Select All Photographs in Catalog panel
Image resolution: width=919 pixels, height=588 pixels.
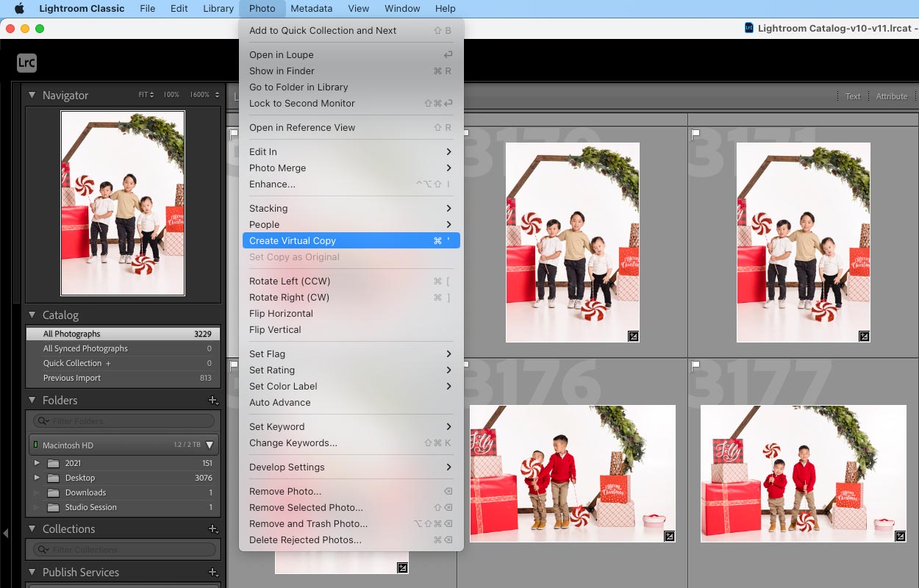(x=74, y=333)
